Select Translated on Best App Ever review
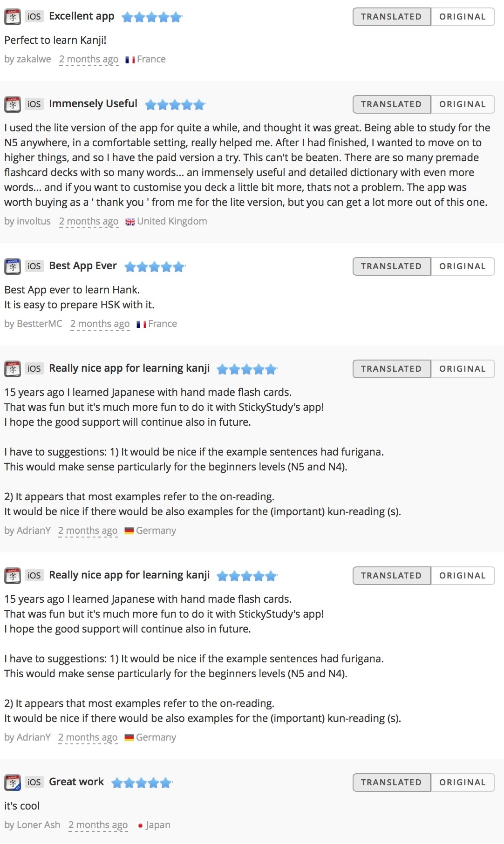Image resolution: width=504 pixels, height=844 pixels. (x=391, y=266)
